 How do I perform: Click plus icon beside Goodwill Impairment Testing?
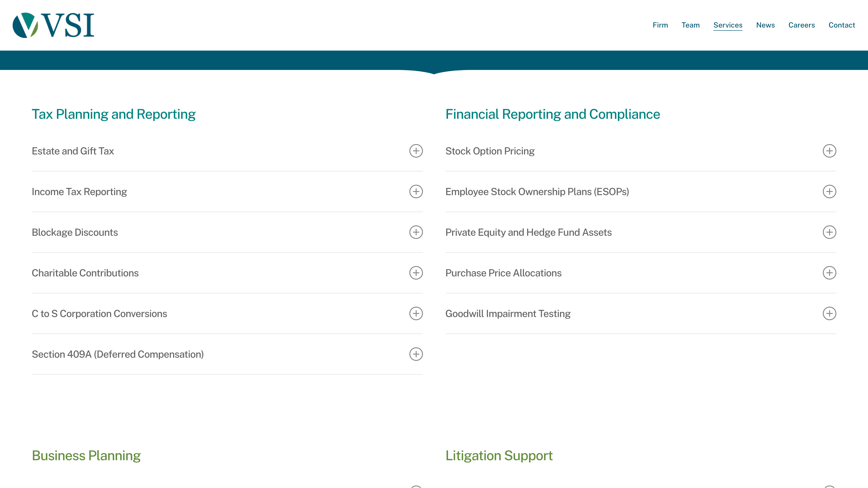coord(829,313)
